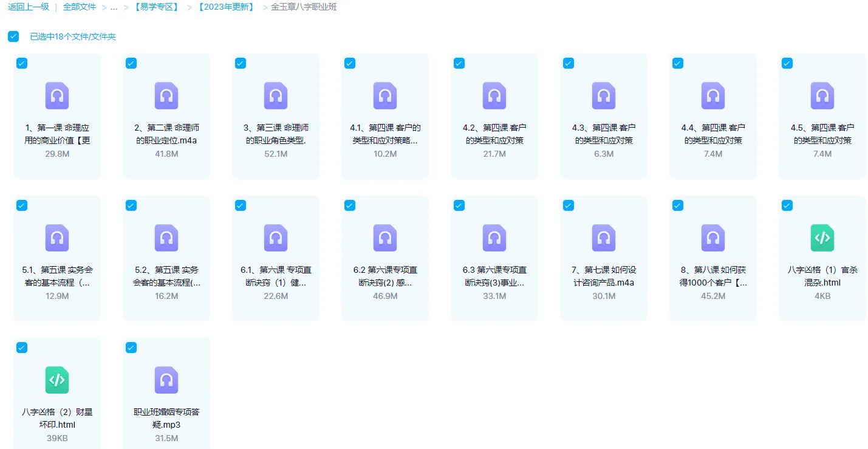Click file name 6.1、第六课 专项直断诀窍（1）
The width and height of the screenshot is (868, 449).
276,276
